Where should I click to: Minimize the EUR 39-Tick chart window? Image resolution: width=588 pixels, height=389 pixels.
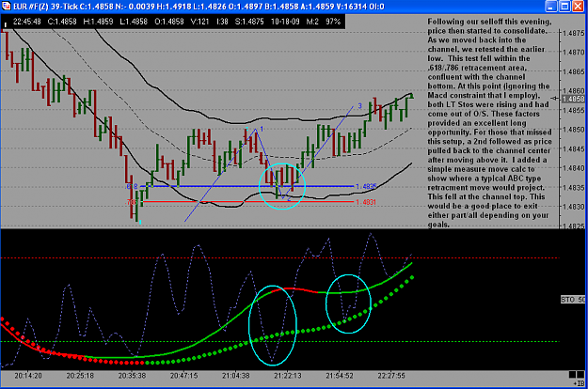pyautogui.click(x=551, y=6)
